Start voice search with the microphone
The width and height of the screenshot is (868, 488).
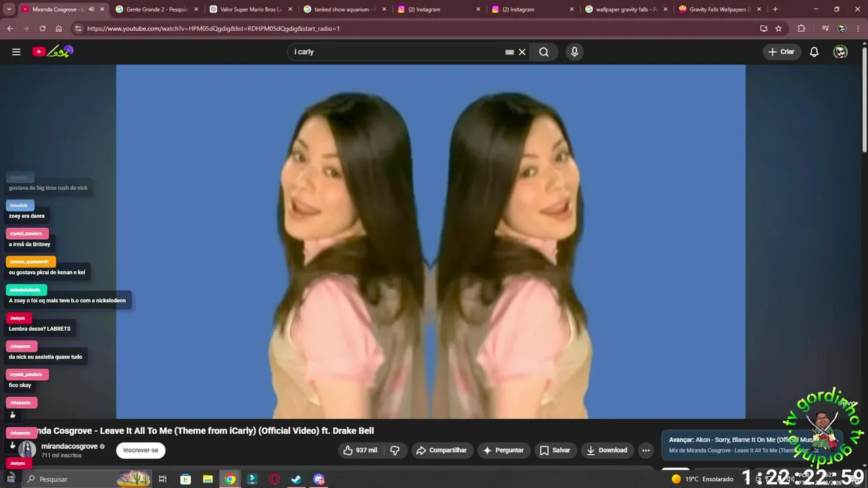tap(574, 52)
